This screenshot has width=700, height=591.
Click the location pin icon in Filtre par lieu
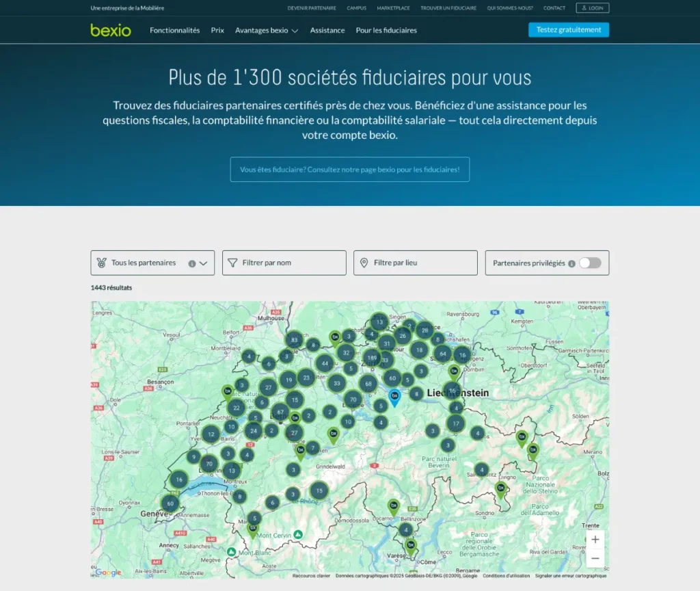tap(365, 263)
